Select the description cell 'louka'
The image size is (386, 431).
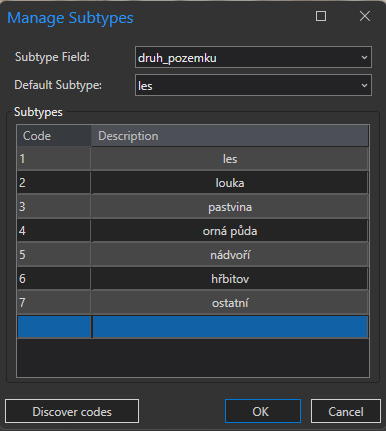230,183
